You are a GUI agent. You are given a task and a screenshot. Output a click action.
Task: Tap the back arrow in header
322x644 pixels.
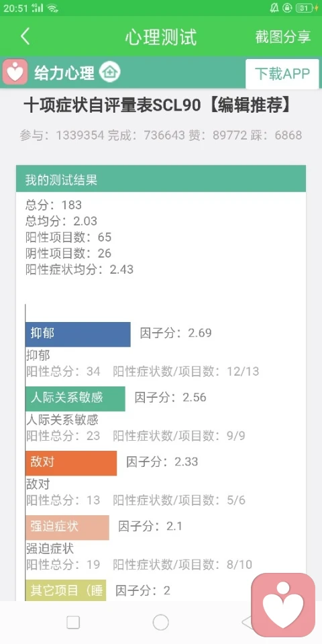tap(25, 36)
